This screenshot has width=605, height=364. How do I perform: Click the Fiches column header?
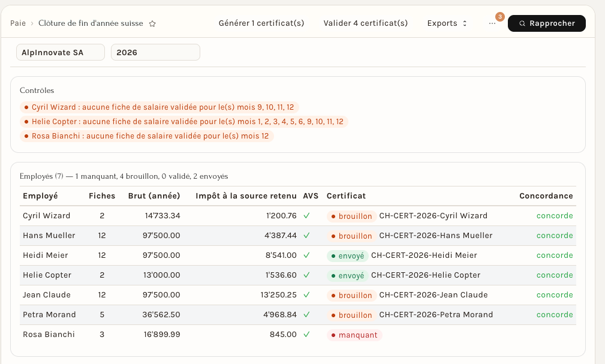[x=102, y=195]
